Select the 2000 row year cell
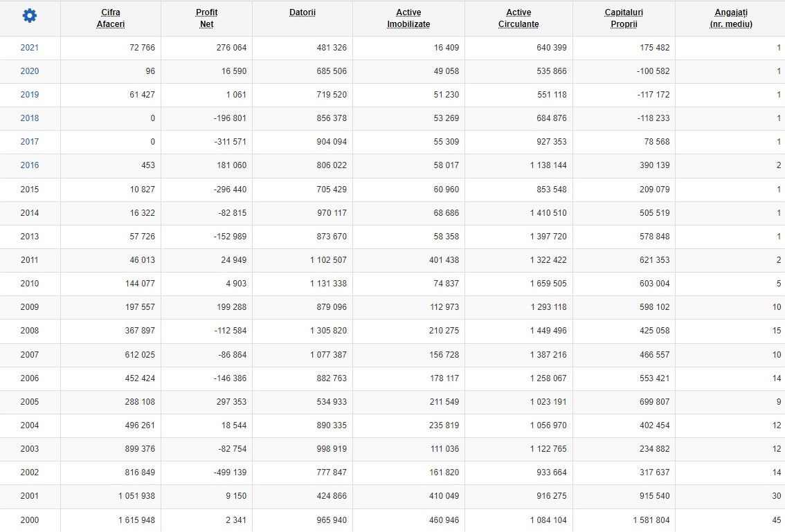785x532 pixels. tap(30, 520)
